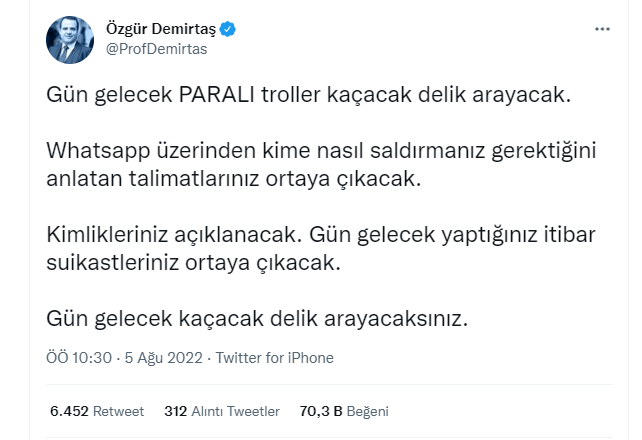Viewport: 642px width, 440px height.
Task: Open the Twitter for iPhone source link
Action: [x=274, y=357]
